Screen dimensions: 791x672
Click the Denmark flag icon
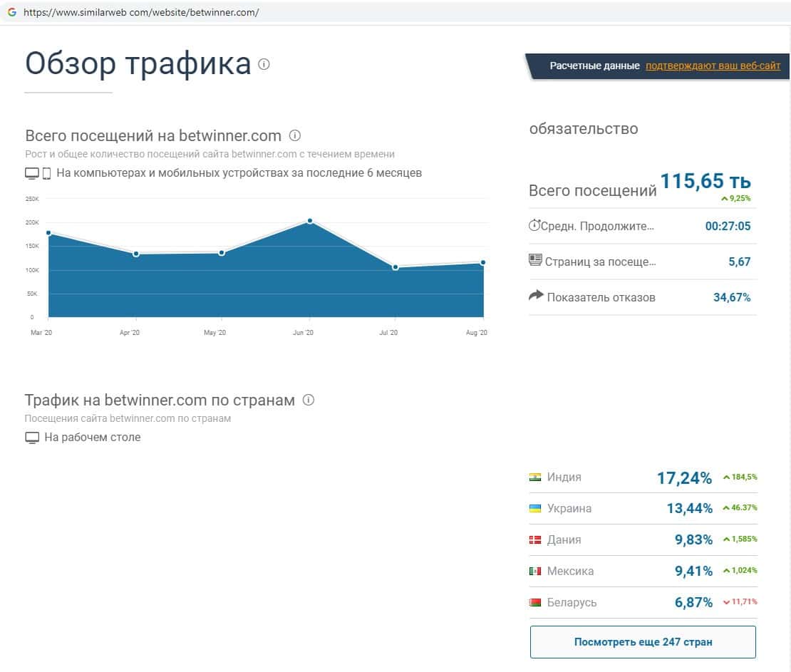coord(535,540)
